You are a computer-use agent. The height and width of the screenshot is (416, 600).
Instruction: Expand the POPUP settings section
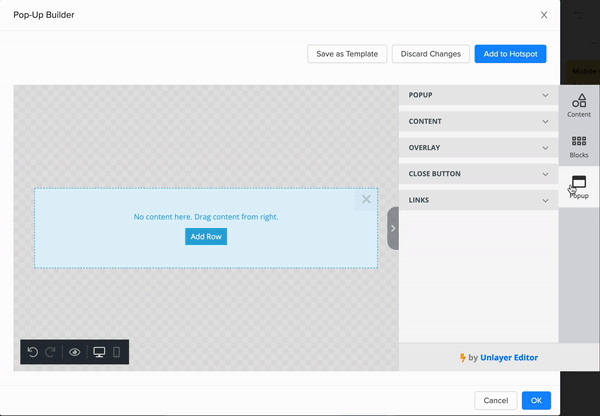click(x=478, y=96)
